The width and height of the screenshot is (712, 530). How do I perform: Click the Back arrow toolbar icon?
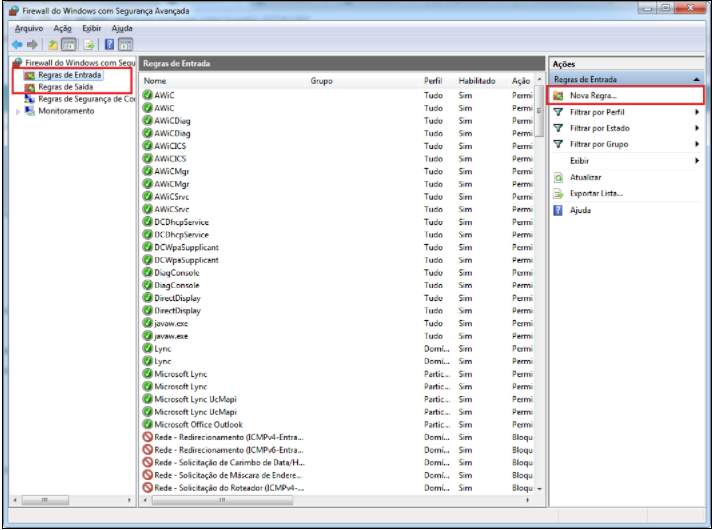point(17,45)
